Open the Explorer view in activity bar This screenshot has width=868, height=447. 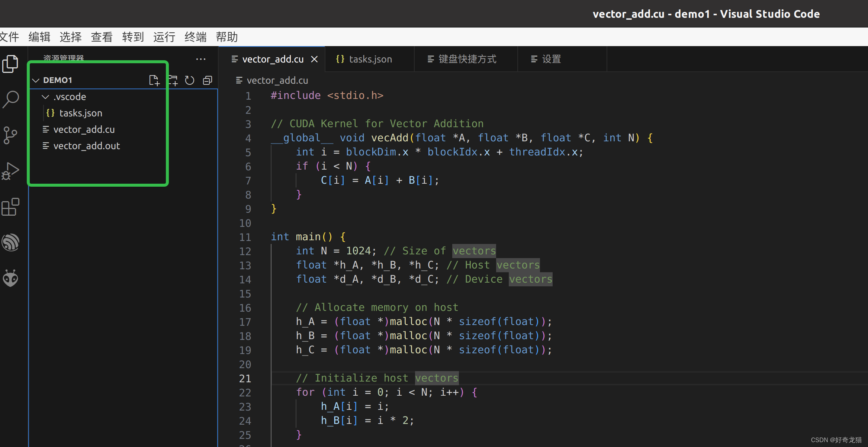pos(10,64)
